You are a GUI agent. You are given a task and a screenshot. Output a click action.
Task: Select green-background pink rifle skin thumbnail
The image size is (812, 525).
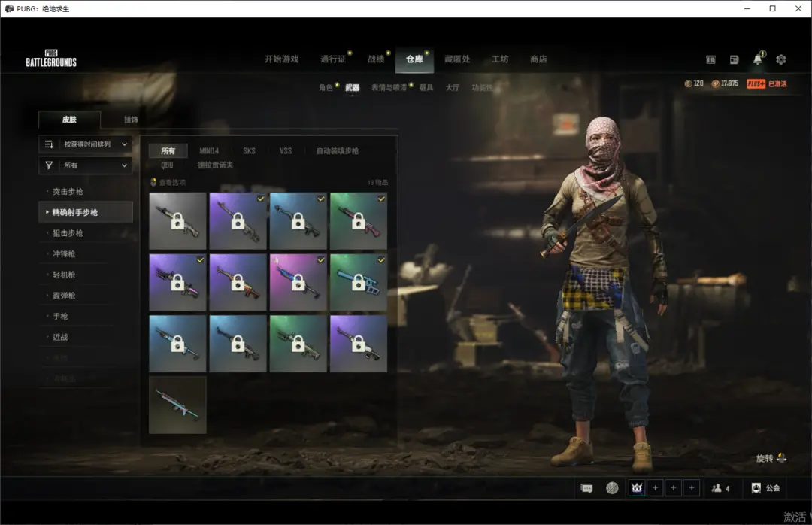point(359,221)
